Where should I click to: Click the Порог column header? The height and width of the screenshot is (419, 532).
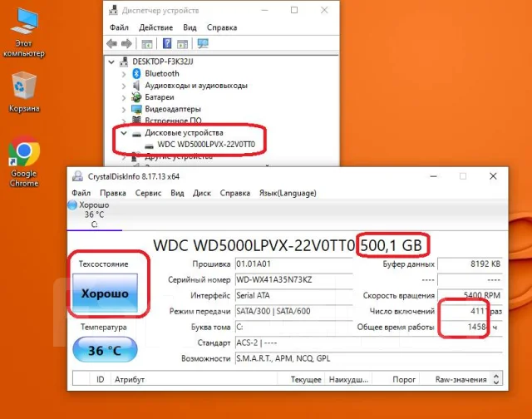[x=397, y=379]
